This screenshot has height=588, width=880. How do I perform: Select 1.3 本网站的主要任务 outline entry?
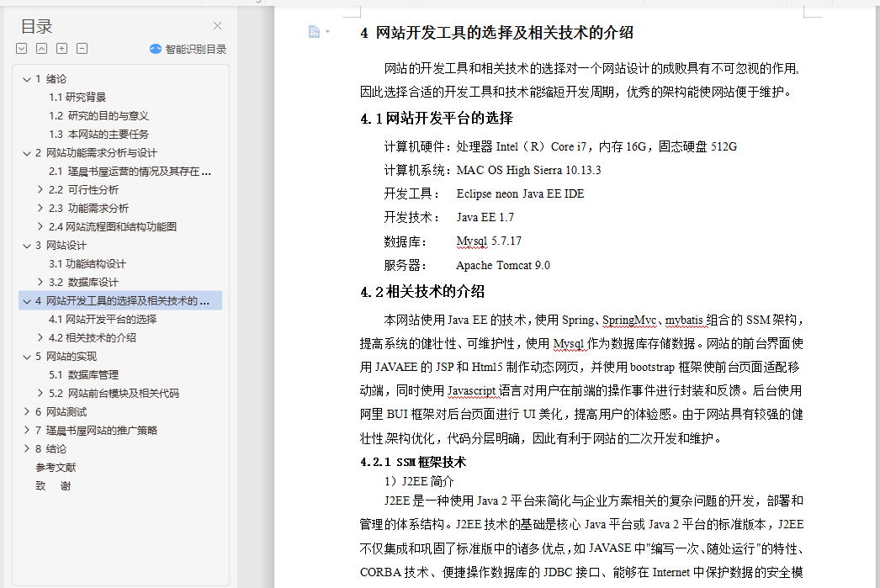(98, 134)
